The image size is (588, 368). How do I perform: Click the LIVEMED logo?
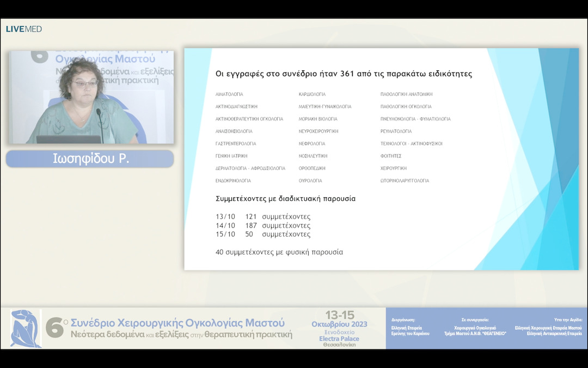23,29
